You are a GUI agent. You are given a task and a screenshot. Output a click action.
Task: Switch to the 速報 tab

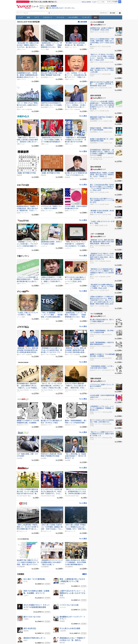28,17
